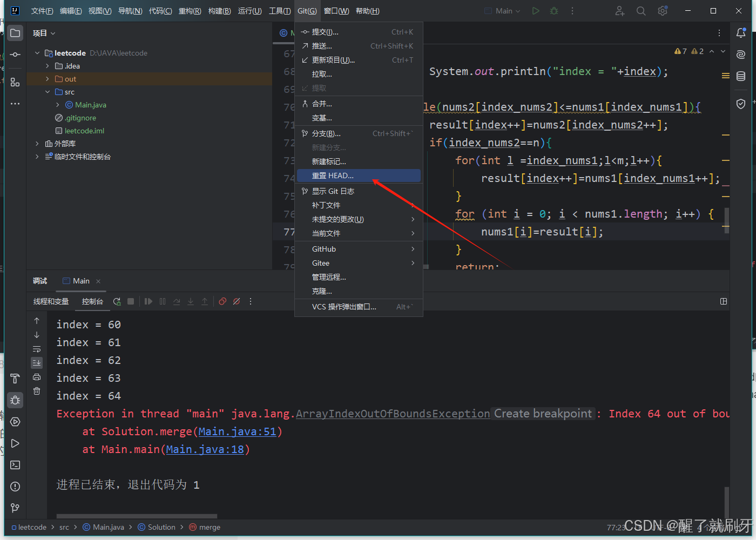Rerun the Main debug session
This screenshot has height=540, width=756.
tap(117, 301)
